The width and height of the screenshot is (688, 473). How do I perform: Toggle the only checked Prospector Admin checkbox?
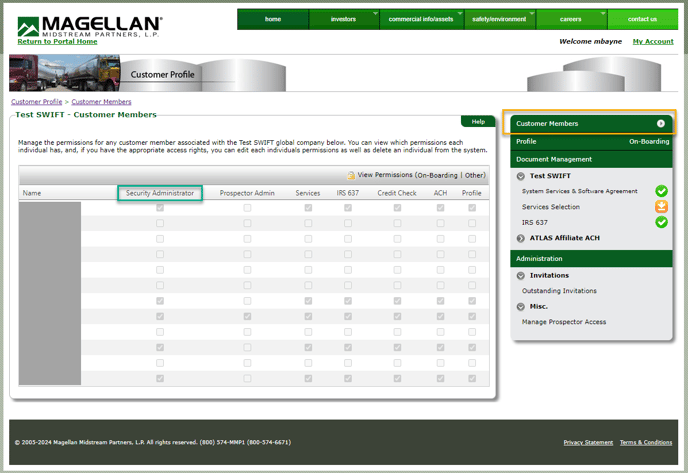(x=247, y=316)
